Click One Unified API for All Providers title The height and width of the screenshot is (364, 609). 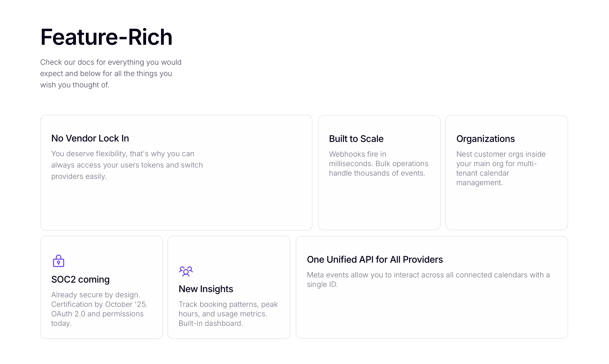pos(375,260)
